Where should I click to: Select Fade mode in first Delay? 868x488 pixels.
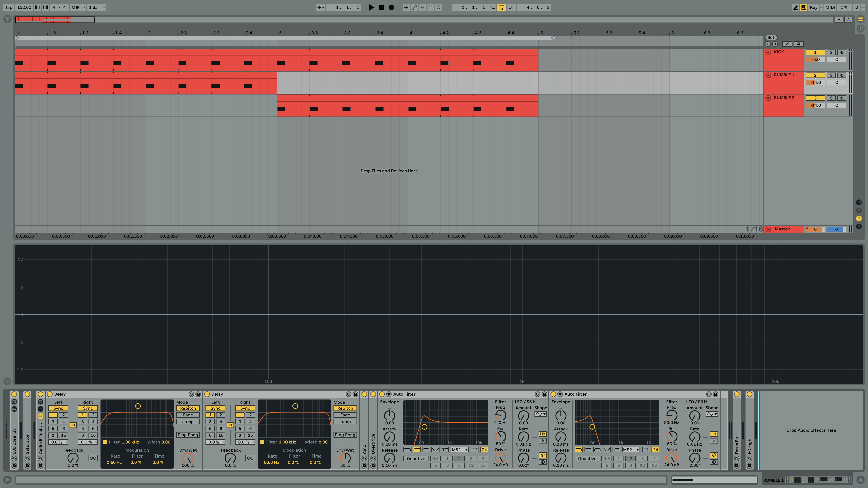[188, 415]
